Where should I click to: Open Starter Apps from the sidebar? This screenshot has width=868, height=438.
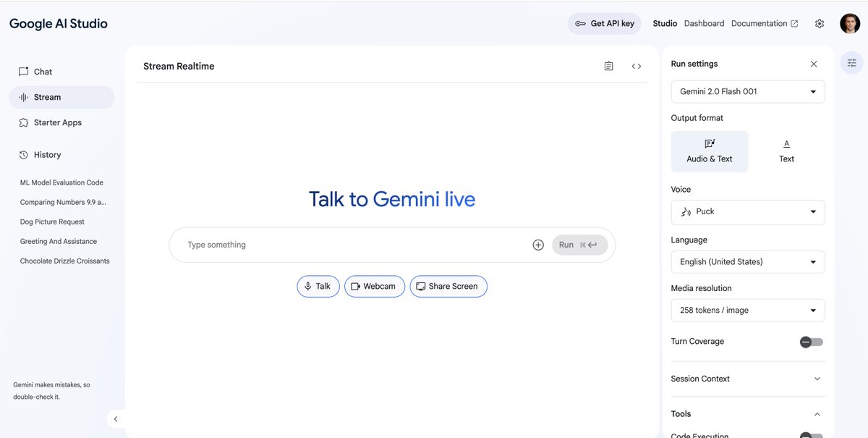57,122
